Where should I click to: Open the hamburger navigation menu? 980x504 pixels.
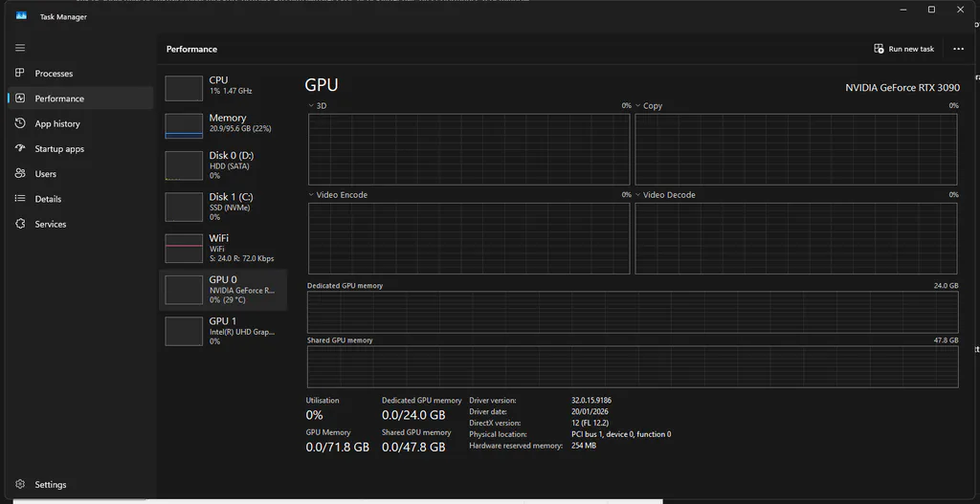pos(20,48)
